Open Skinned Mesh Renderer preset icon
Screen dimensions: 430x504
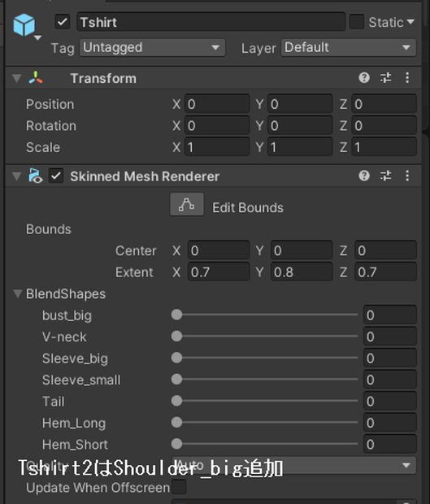[x=385, y=176]
